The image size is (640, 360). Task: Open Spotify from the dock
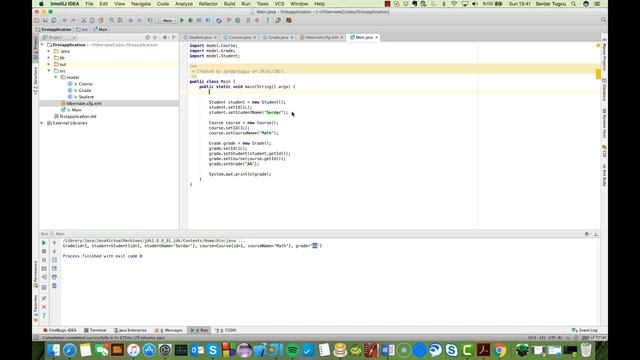(x=292, y=350)
